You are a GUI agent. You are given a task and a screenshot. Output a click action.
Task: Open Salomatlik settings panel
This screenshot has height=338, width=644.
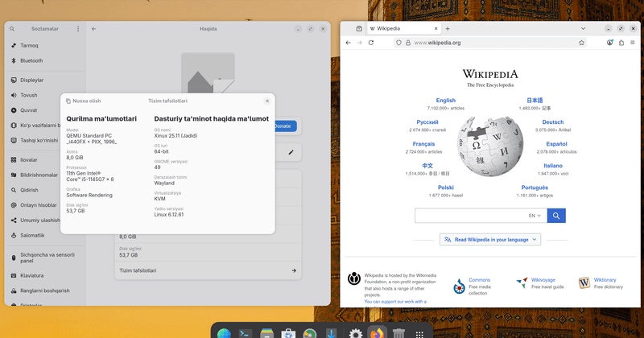45,235
